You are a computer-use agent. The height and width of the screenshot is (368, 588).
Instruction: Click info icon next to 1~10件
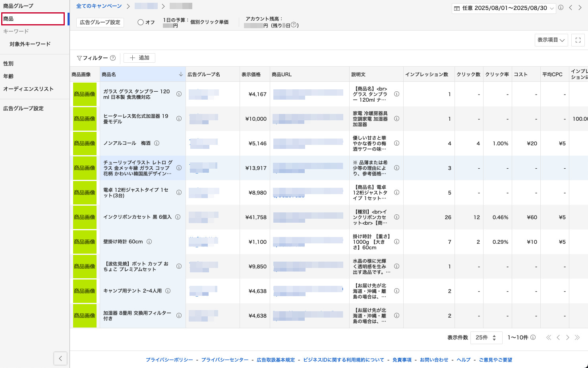[533, 337]
